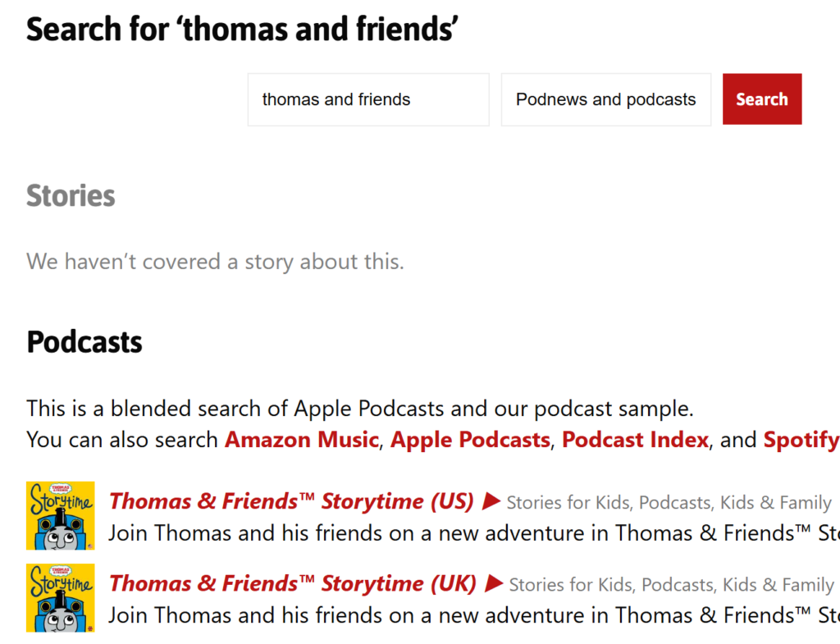Screen dimensions: 840x644
Task: Click the category text beside Storytime (US)
Action: tap(669, 503)
